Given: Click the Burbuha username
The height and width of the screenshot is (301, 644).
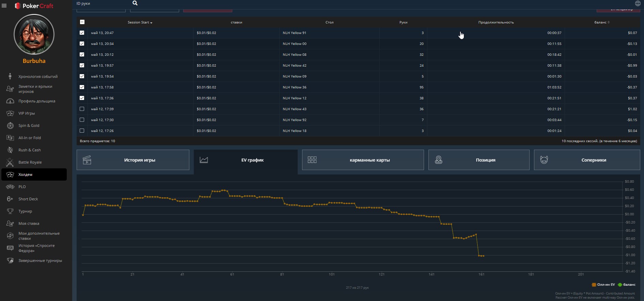Looking at the screenshot, I should pyautogui.click(x=34, y=61).
